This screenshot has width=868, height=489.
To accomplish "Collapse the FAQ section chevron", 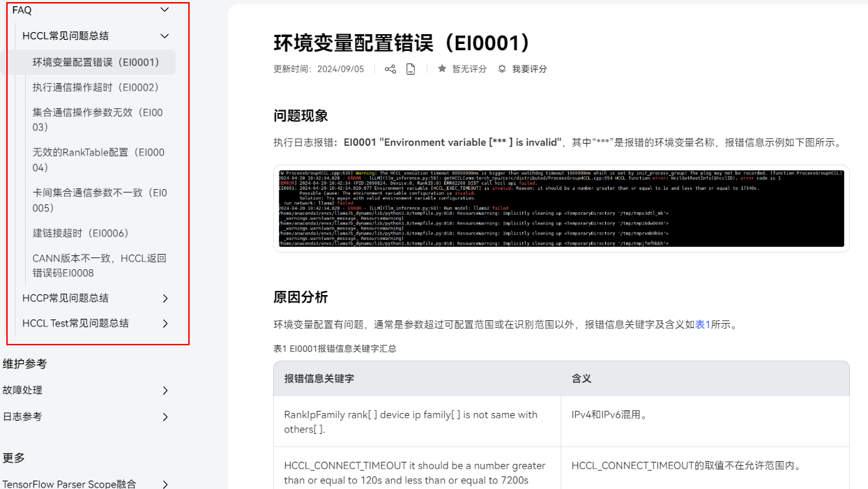I will coord(165,10).
